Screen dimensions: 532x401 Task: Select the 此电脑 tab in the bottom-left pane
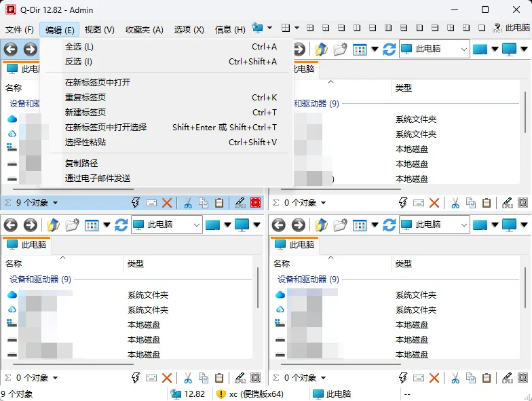[x=26, y=244]
